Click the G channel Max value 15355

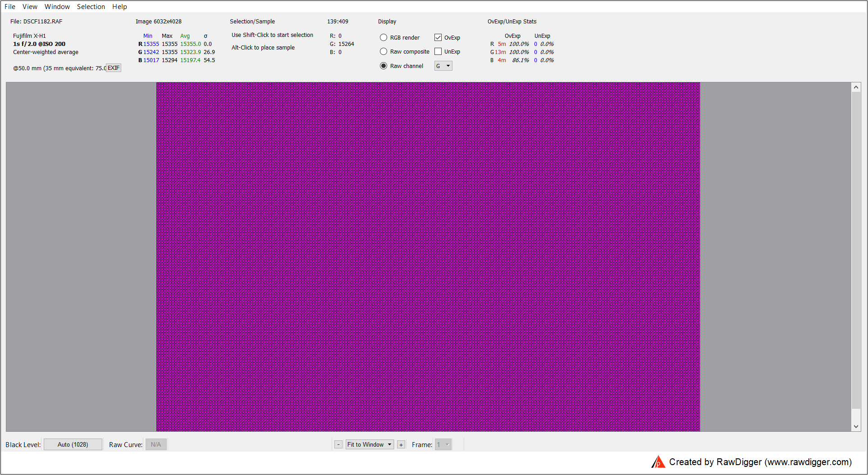coord(169,52)
